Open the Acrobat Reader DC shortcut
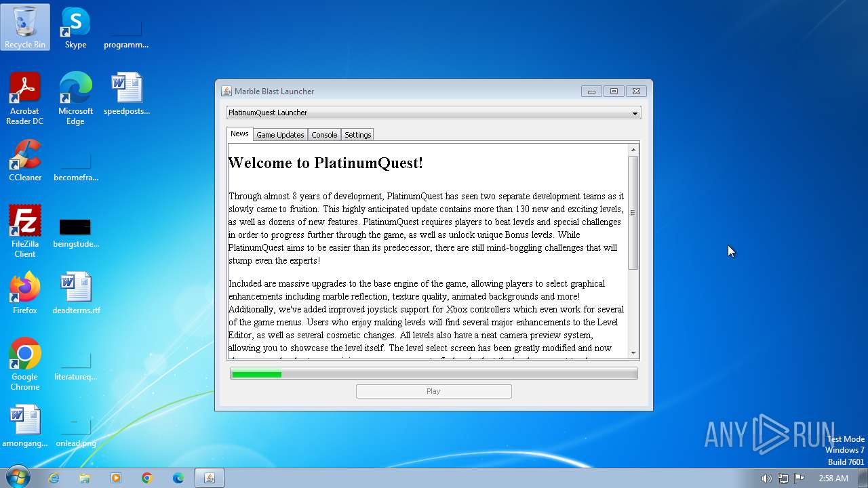 [25, 98]
